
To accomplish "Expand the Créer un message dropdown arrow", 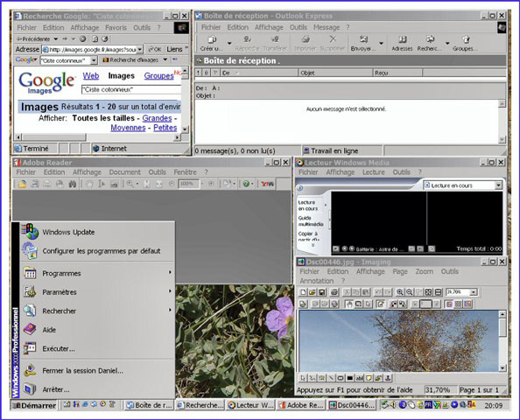I will (x=229, y=44).
